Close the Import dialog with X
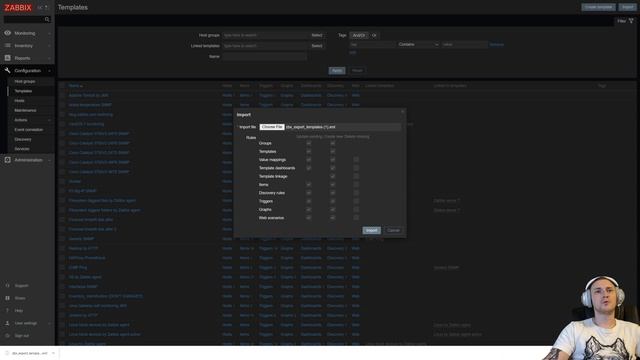Screen dimensions: 640x360 click(x=402, y=112)
